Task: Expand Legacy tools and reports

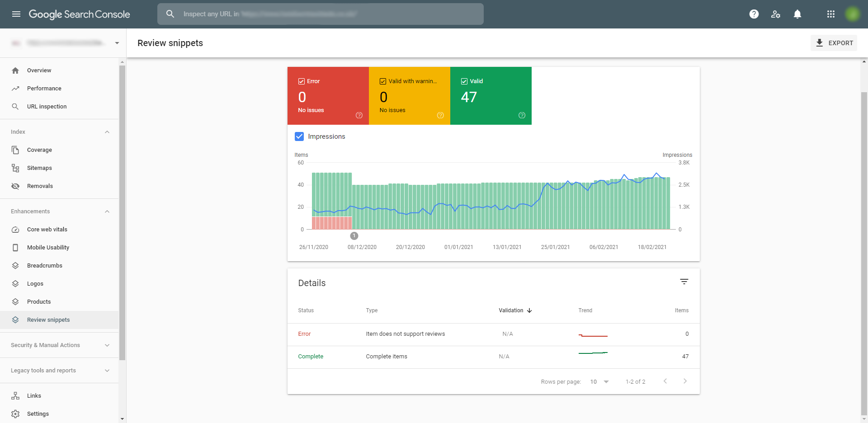Action: click(107, 371)
